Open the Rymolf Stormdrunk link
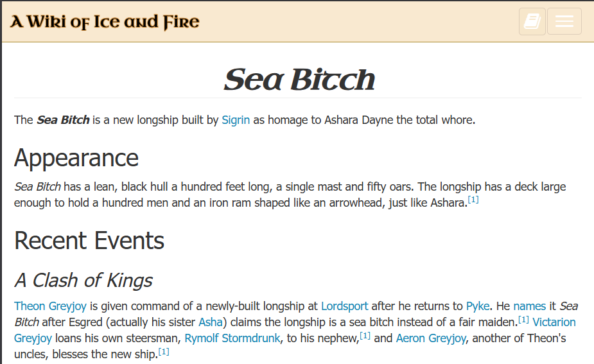 [x=232, y=338]
